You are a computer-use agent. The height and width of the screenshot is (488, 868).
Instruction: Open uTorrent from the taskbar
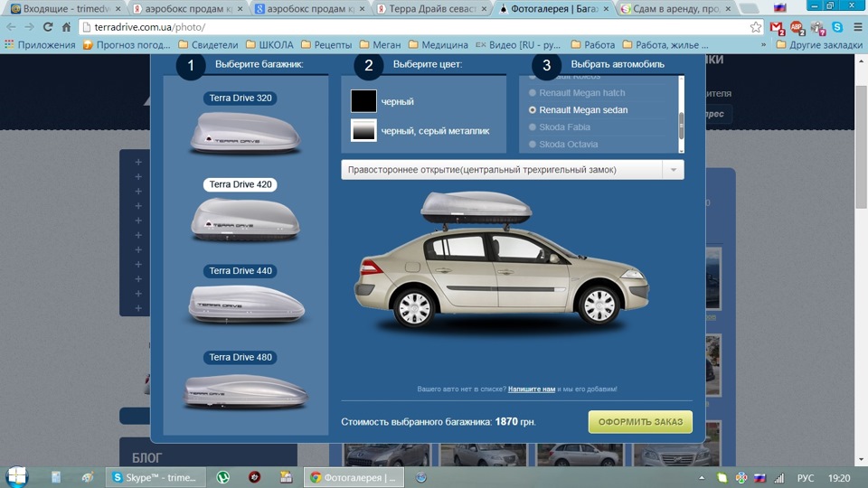click(x=222, y=477)
